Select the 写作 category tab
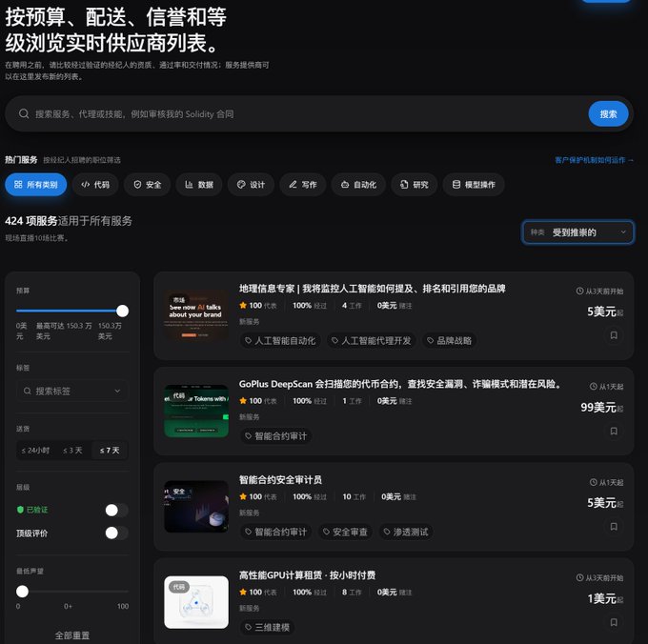Viewport: 648px width, 644px height. click(303, 185)
